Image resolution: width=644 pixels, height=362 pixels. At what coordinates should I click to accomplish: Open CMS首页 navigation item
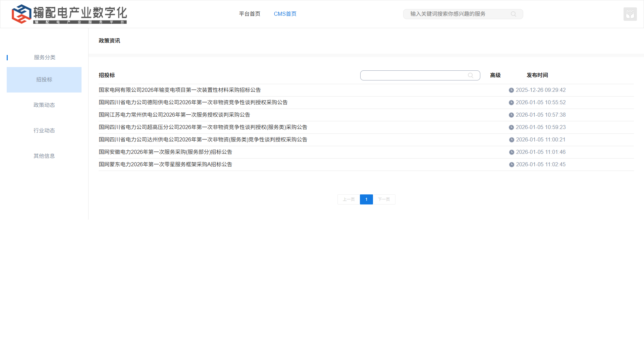pyautogui.click(x=285, y=14)
